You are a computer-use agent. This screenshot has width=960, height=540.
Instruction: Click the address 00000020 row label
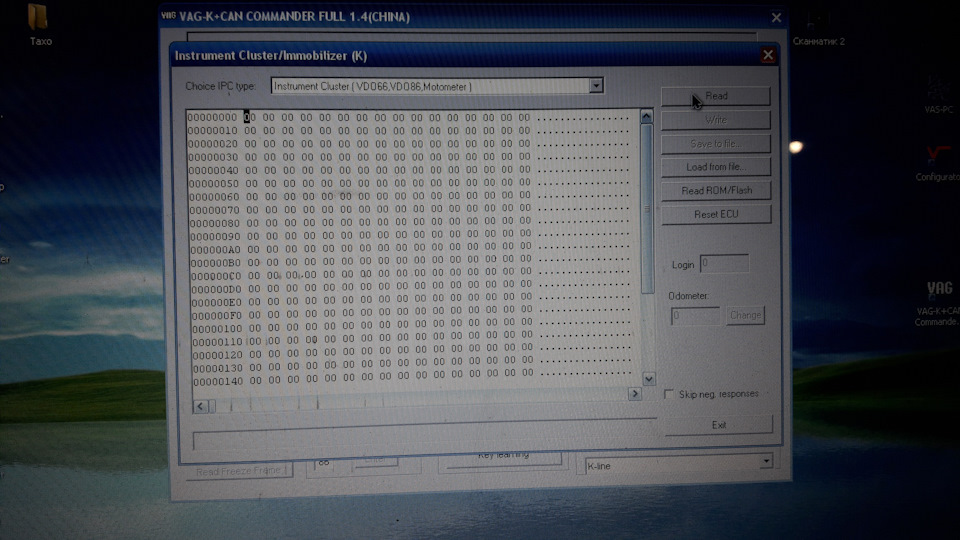[x=213, y=144]
